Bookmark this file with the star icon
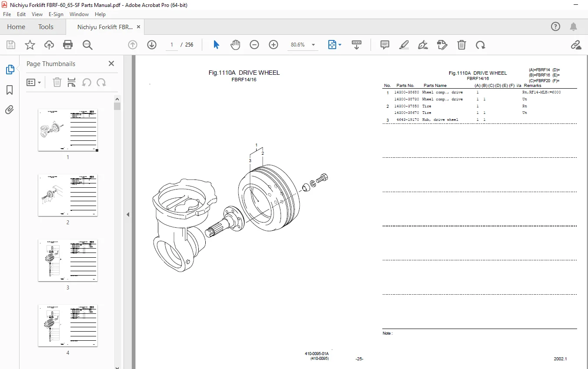 [30, 45]
